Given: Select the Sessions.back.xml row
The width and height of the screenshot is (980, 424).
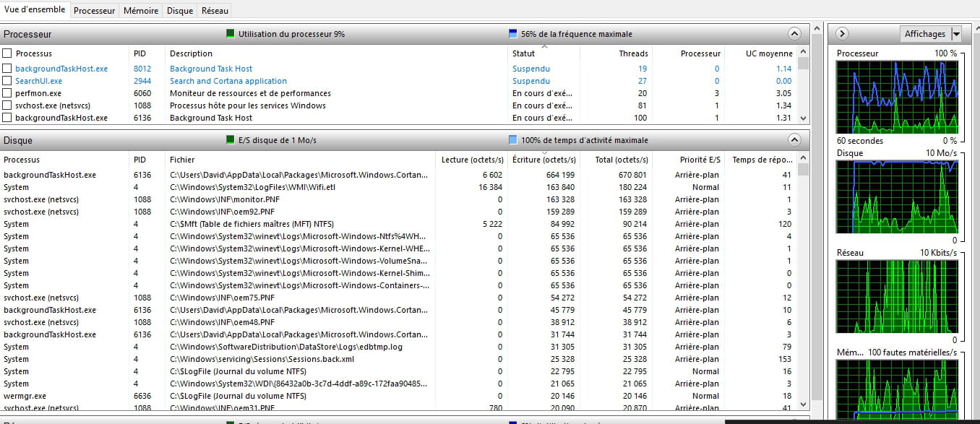Looking at the screenshot, I should [x=399, y=359].
